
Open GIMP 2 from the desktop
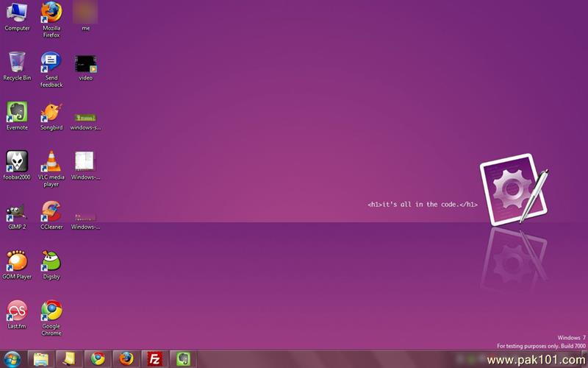point(17,212)
